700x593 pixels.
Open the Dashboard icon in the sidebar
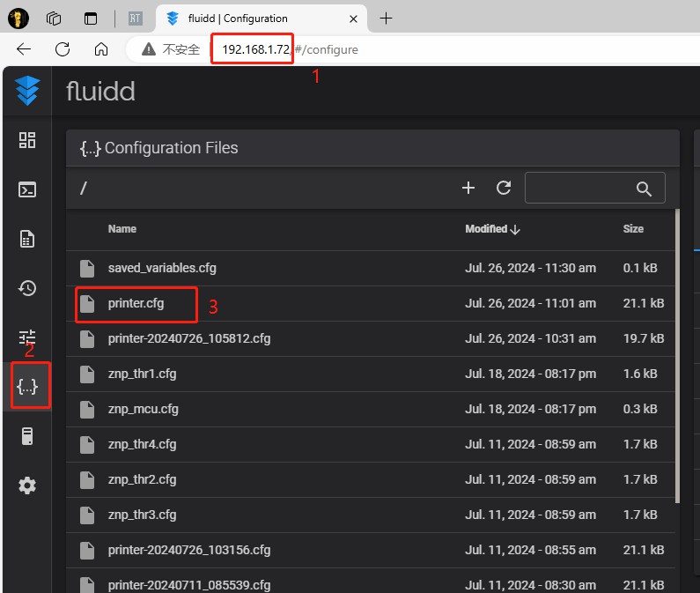pyautogui.click(x=27, y=140)
